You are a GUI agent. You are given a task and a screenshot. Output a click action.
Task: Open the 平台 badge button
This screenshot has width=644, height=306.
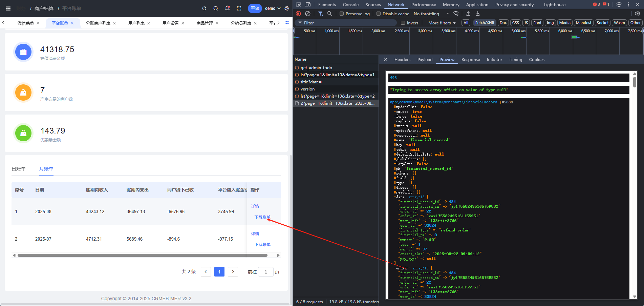click(255, 8)
